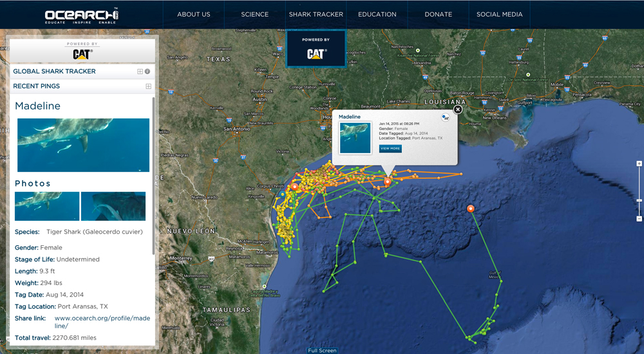Select the isolated orange ping marker offshore
This screenshot has width=644, height=354.
471,209
